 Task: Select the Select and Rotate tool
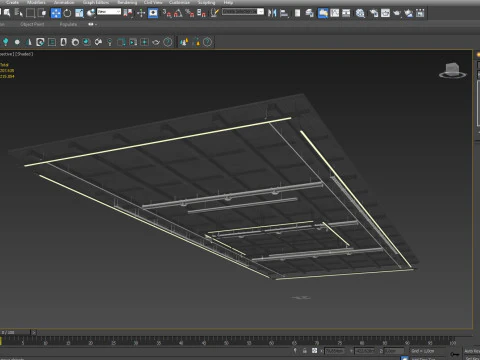click(x=67, y=13)
